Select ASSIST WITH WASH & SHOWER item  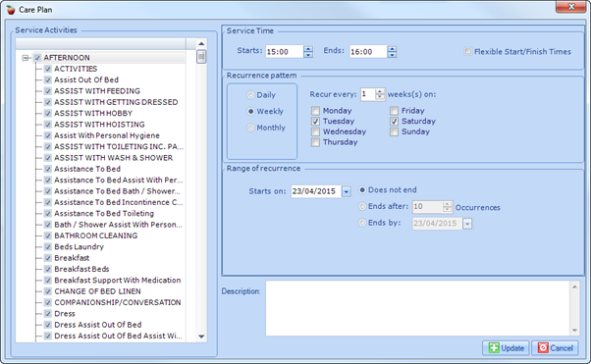pos(113,158)
